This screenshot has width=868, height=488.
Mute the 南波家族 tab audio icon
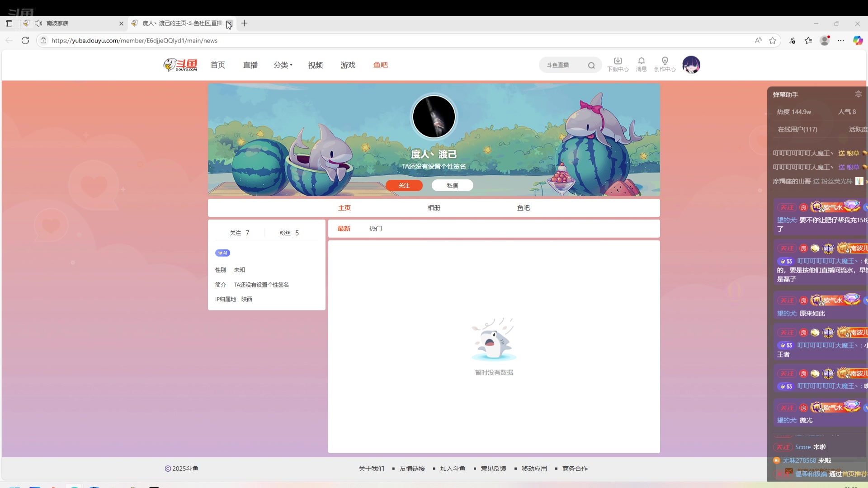[38, 23]
